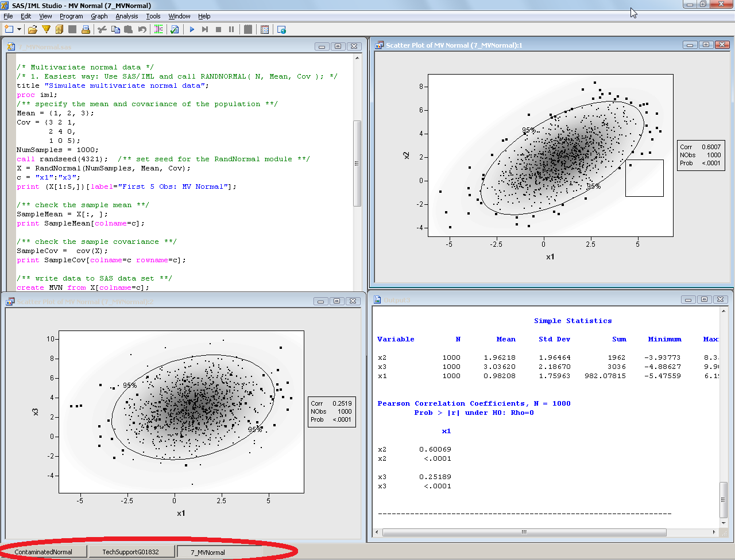Click the Output window scroll-right arrow
This screenshot has width=735, height=560.
click(714, 532)
